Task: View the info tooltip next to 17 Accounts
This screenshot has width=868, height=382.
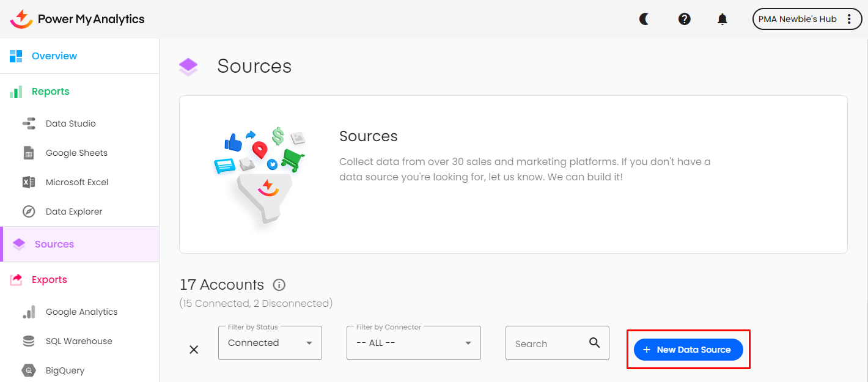Action: tap(279, 285)
